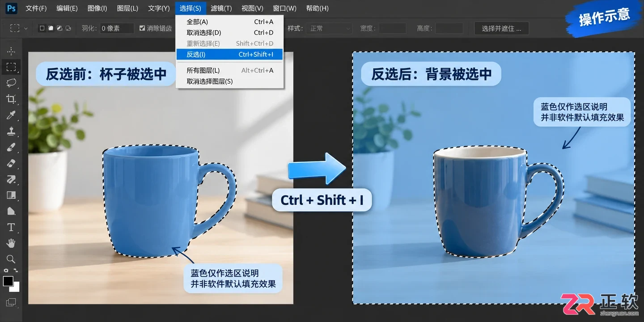This screenshot has height=322, width=644.
Task: Select the Zoom magnifier tool
Action: tap(11, 259)
